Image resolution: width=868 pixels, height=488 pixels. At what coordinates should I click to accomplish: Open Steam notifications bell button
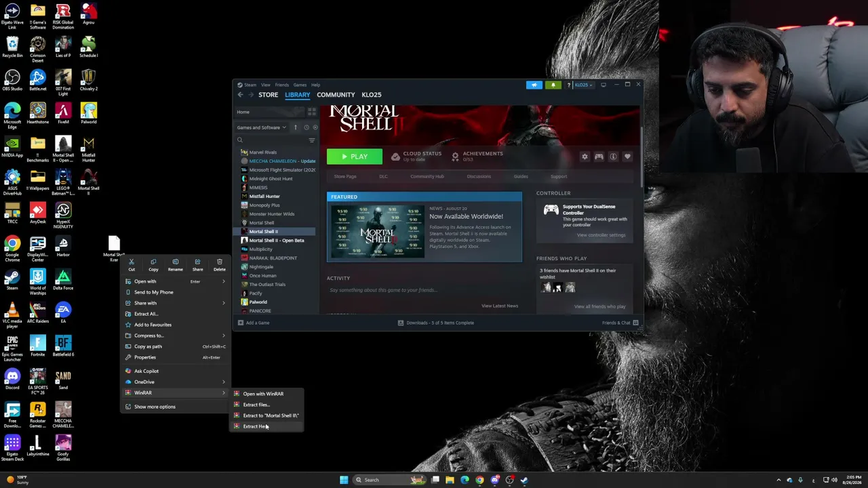(553, 85)
